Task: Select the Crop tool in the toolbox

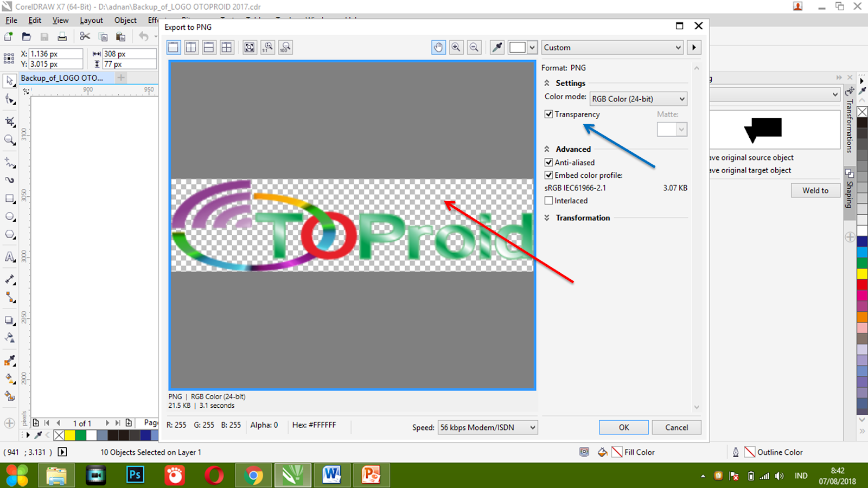Action: pos(10,121)
